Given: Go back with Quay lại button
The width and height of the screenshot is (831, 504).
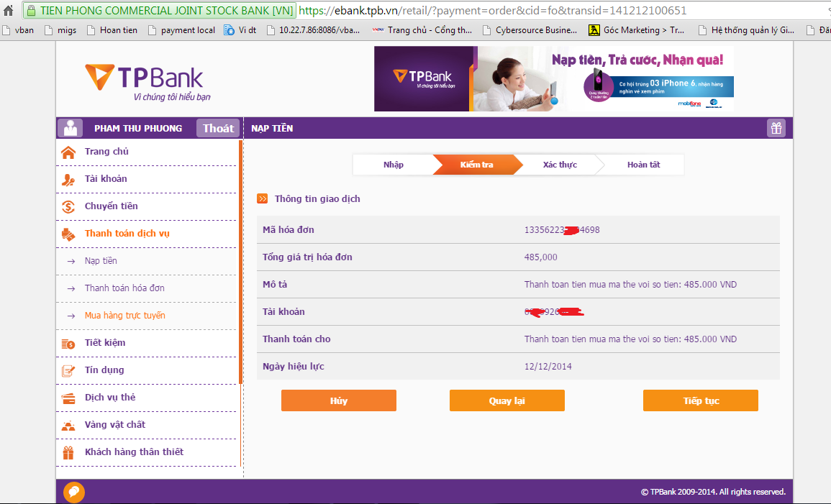Looking at the screenshot, I should click(x=507, y=400).
